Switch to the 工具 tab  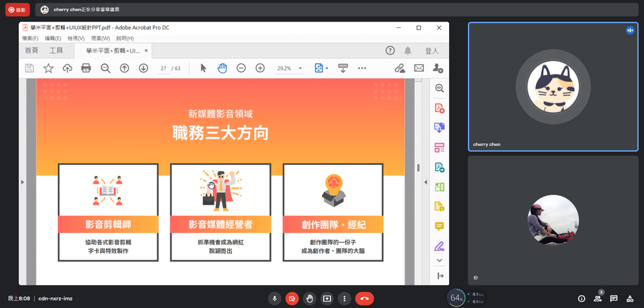click(x=56, y=50)
